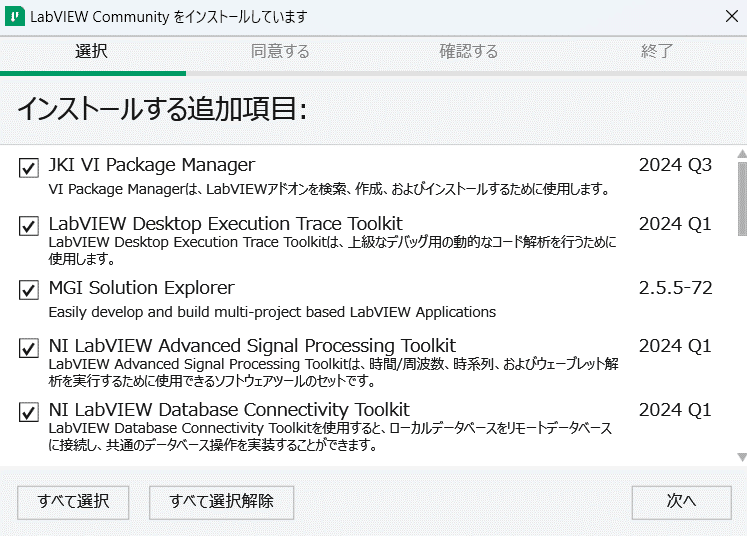Close the LabVIEW Community installer window
This screenshot has height=536, width=747.
tap(732, 16)
